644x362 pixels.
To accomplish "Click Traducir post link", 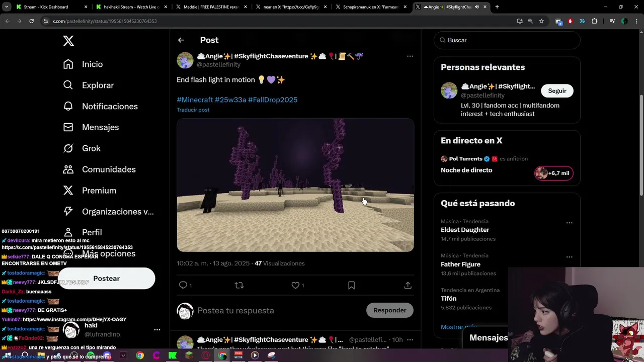I will click(x=193, y=110).
